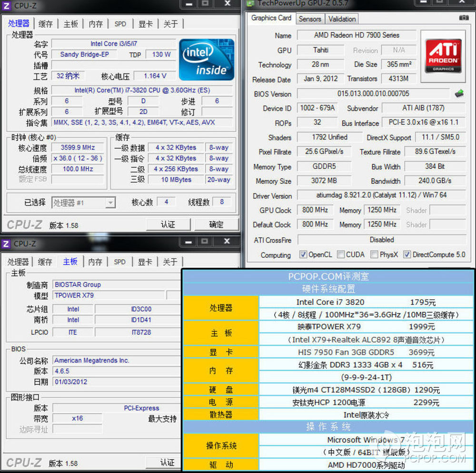Enable the CUDA checkbox
The width and height of the screenshot is (476, 473).
(x=341, y=254)
